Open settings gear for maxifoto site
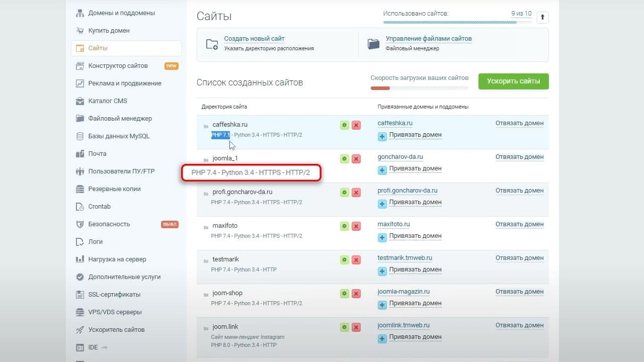The width and height of the screenshot is (644, 362). point(344,226)
